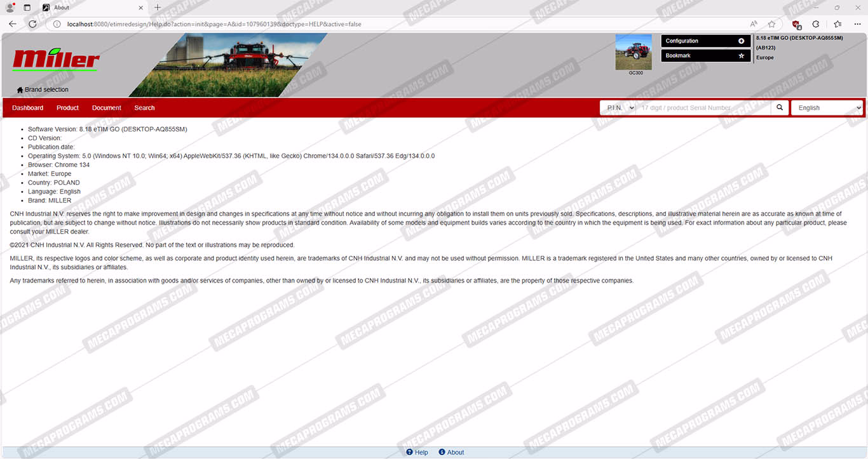
Task: Click the Bookmark star icon
Action: coord(741,56)
